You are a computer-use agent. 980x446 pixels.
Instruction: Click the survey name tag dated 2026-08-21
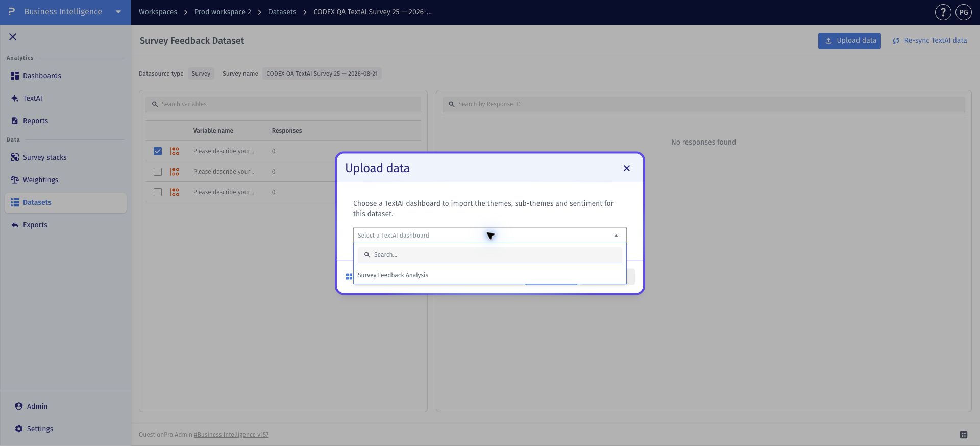point(322,74)
